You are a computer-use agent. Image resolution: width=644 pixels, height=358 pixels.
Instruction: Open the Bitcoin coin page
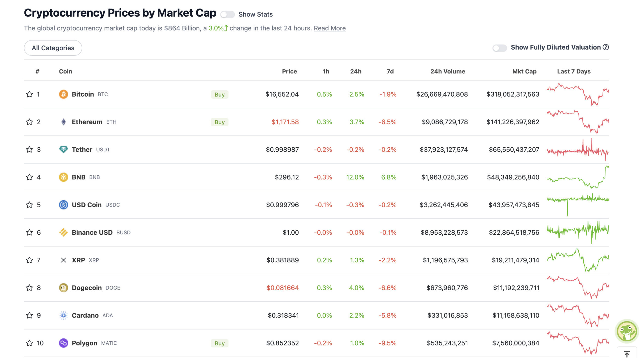[x=83, y=94]
